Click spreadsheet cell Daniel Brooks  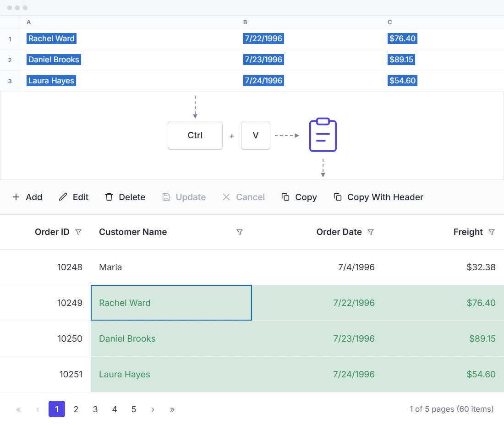pyautogui.click(x=54, y=60)
